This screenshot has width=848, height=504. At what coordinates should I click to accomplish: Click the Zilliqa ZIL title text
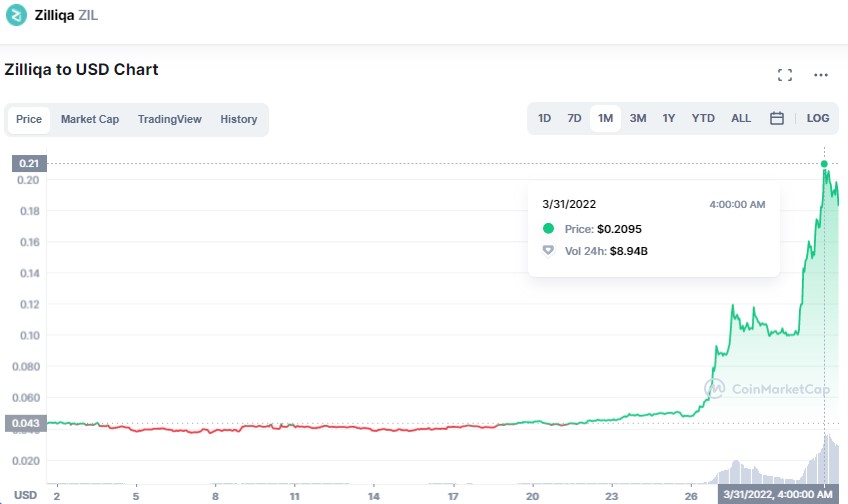coord(66,15)
